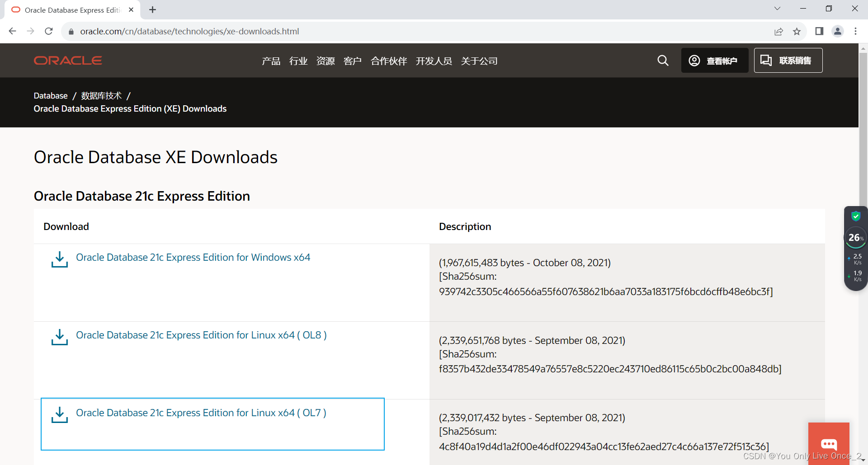Click the browser back arrow
Viewport: 868px width, 465px height.
[13, 31]
